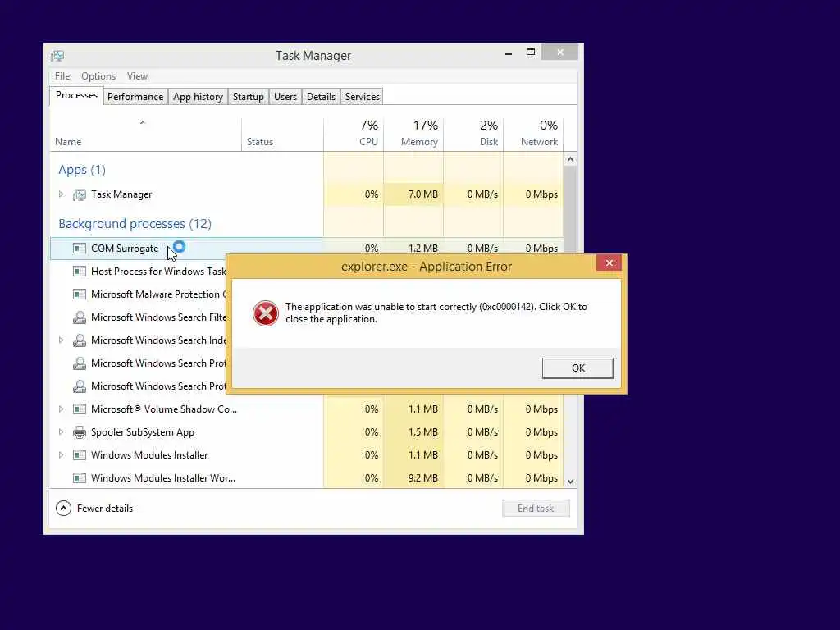Click the Windows Modules Installer icon
The height and width of the screenshot is (630, 840).
click(x=80, y=455)
